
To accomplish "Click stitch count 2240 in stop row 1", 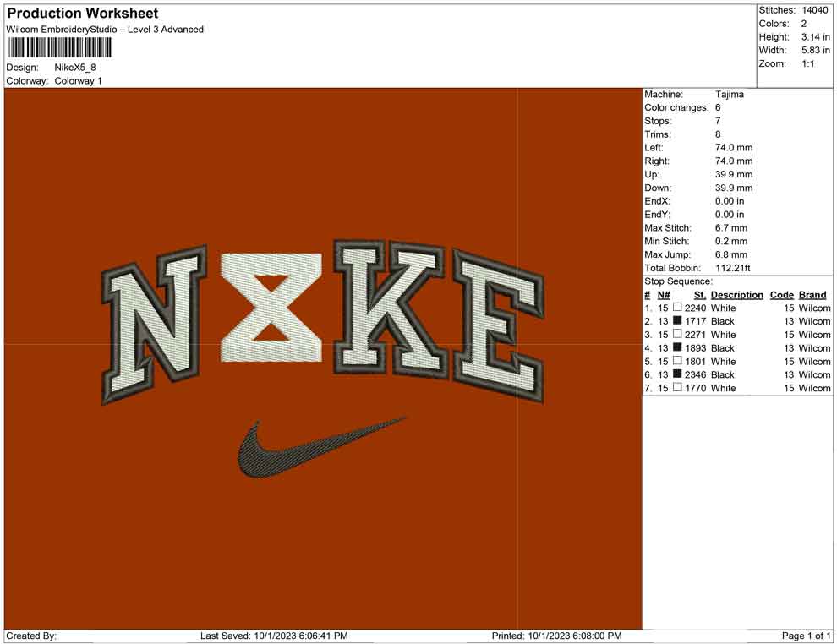I will point(696,308).
